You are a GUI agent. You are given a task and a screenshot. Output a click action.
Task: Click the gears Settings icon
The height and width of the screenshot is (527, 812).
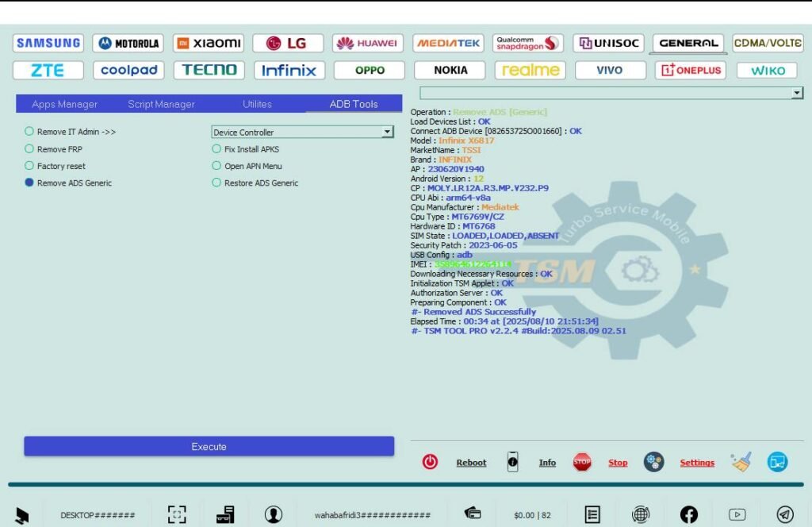653,462
